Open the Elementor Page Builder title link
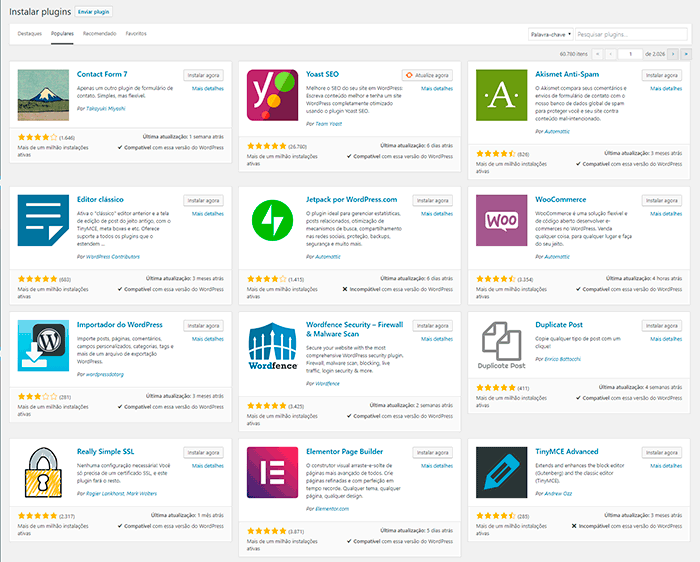This screenshot has height=562, width=700. click(x=344, y=451)
